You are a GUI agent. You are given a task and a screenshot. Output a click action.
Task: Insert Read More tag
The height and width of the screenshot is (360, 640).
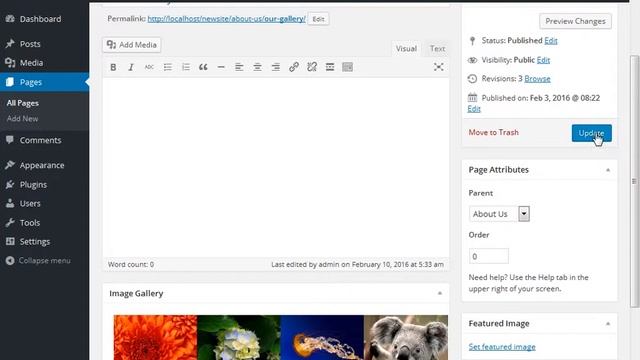pyautogui.click(x=330, y=67)
